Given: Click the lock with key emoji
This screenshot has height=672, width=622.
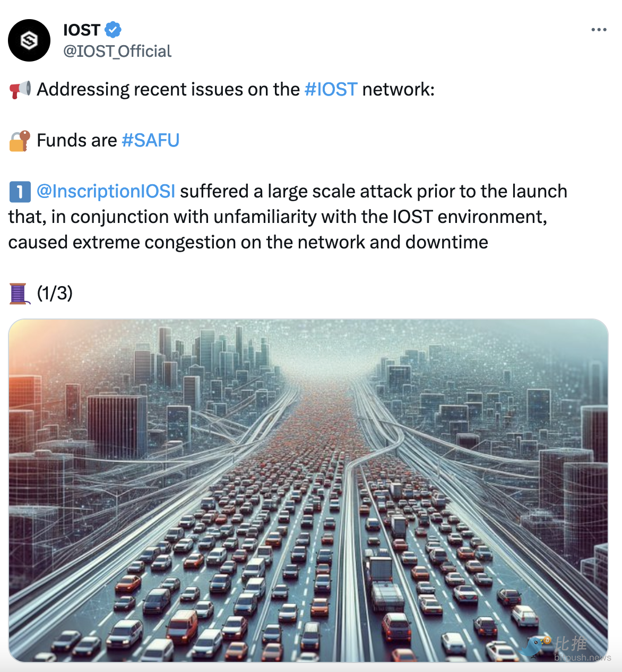Looking at the screenshot, I should click(x=20, y=141).
